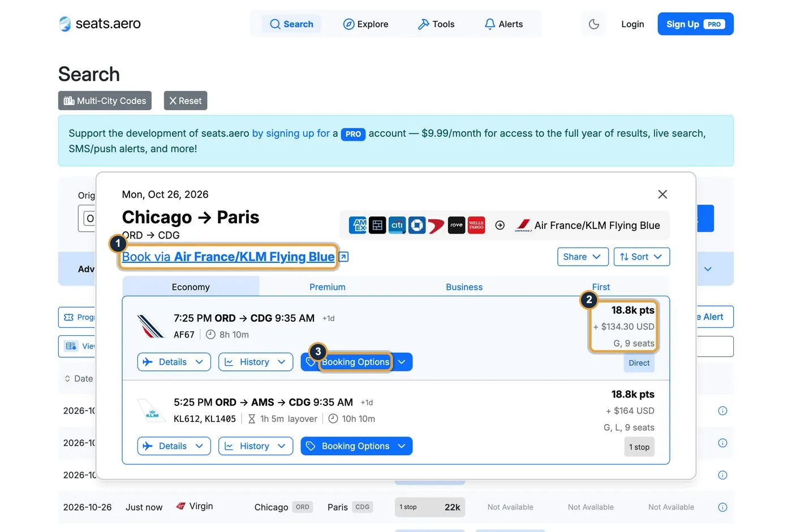This screenshot has width=792, height=532.
Task: Open the Tools menu in navigation
Action: click(436, 24)
